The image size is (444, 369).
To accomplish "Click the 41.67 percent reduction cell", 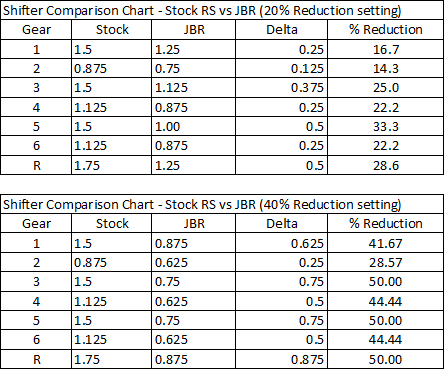I will [x=385, y=243].
